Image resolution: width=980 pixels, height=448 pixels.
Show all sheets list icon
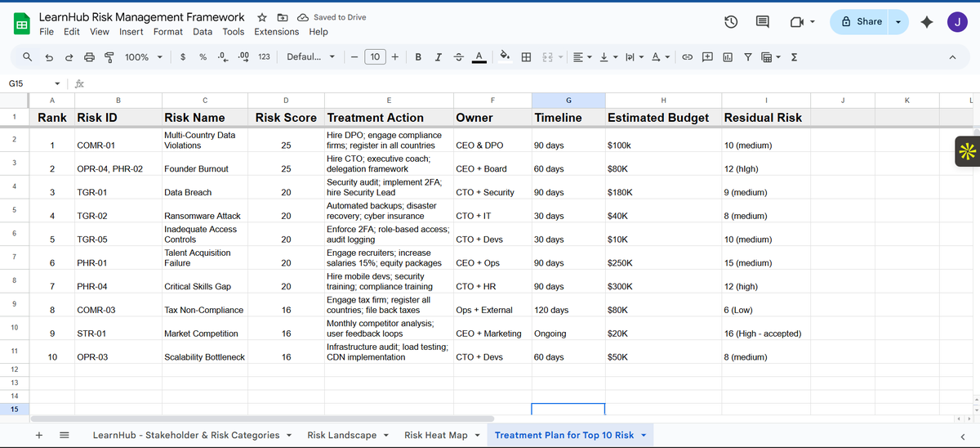point(64,435)
